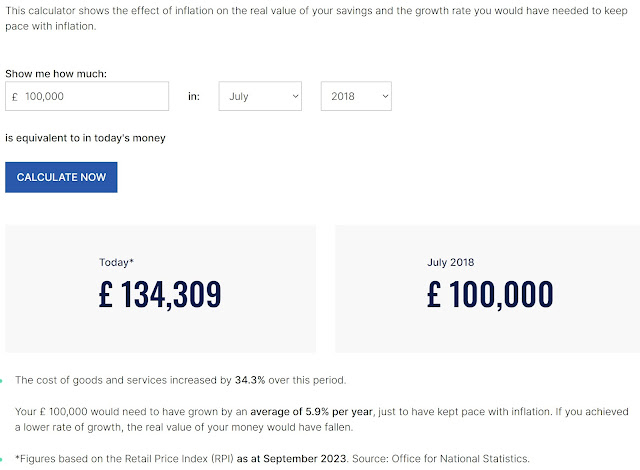Click the teal bullet beside the figures footnote
Image resolution: width=640 pixels, height=470 pixels.
pyautogui.click(x=3, y=458)
